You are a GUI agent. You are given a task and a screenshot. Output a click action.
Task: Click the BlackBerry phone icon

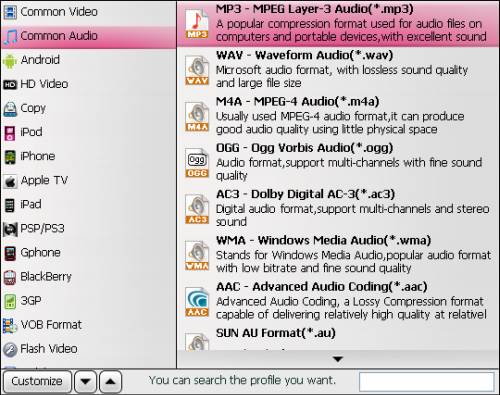[10, 277]
